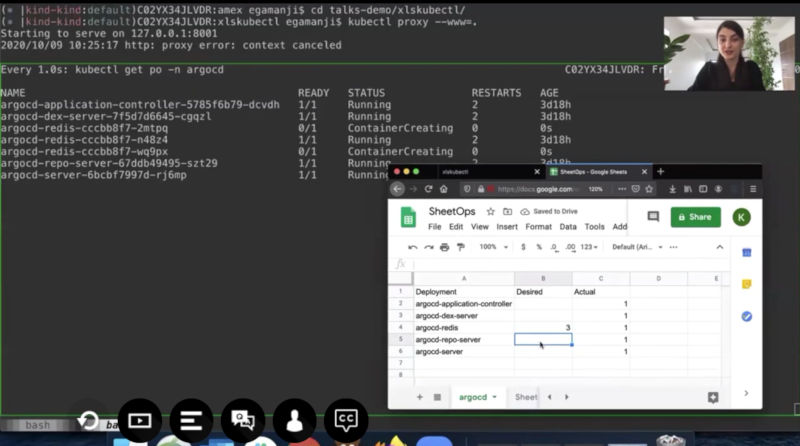Open the zoom 100% dropdown

[493, 247]
